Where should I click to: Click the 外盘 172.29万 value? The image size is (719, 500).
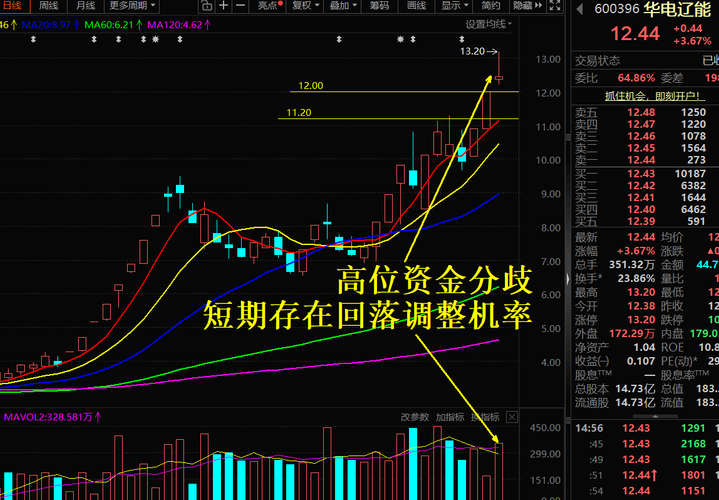(631, 333)
